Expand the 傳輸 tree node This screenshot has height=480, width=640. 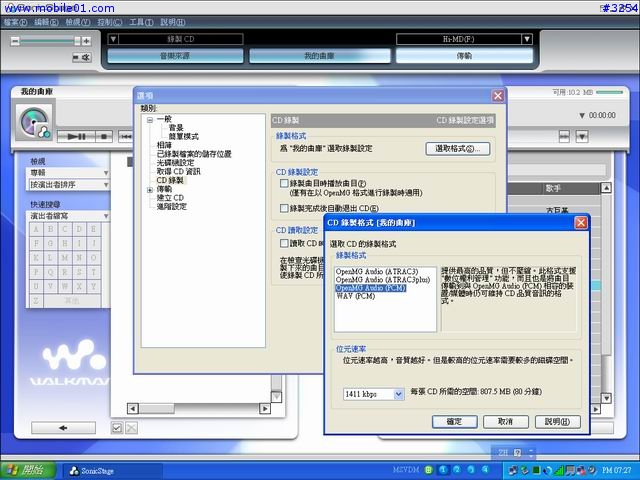pyautogui.click(x=150, y=190)
